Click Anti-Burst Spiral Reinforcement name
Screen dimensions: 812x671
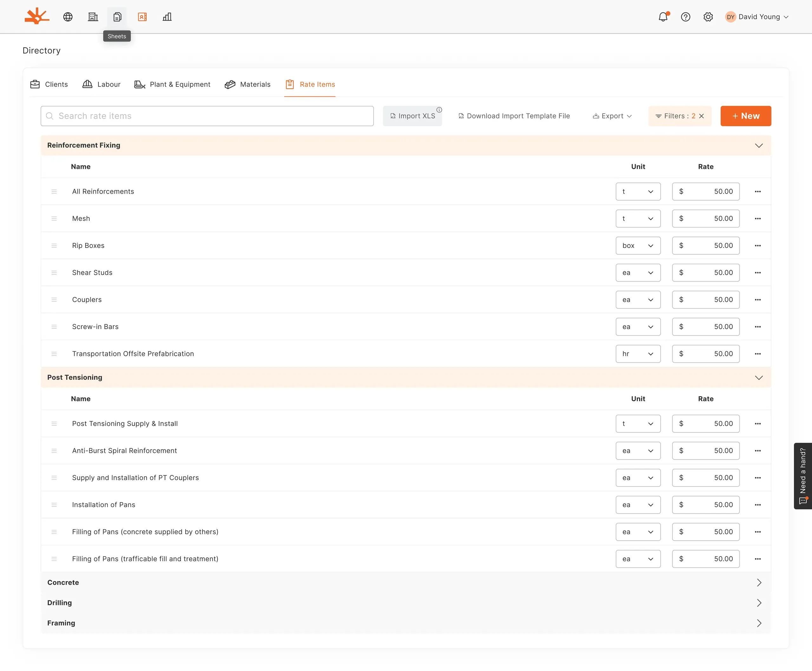click(x=125, y=451)
